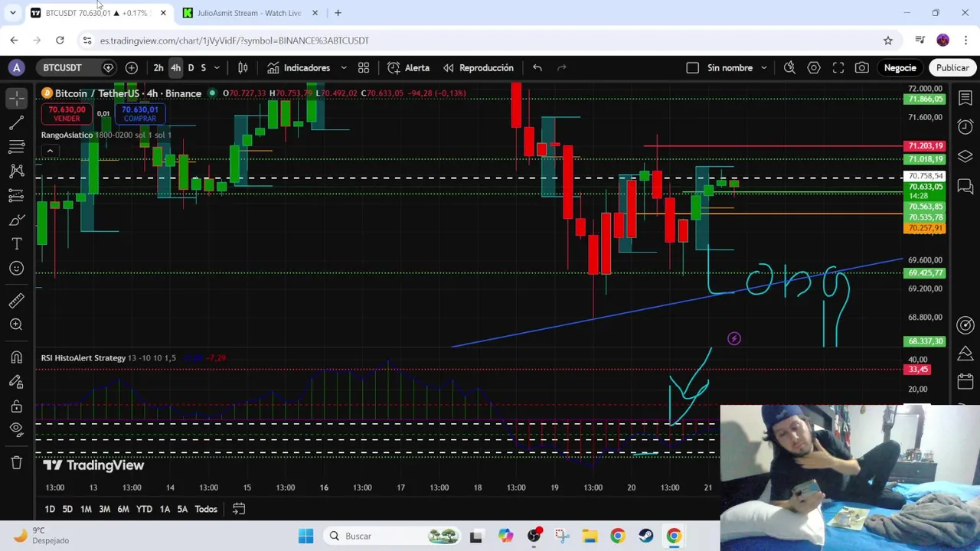The width and height of the screenshot is (980, 551).
Task: Delete drawings with the trash icon
Action: [17, 462]
